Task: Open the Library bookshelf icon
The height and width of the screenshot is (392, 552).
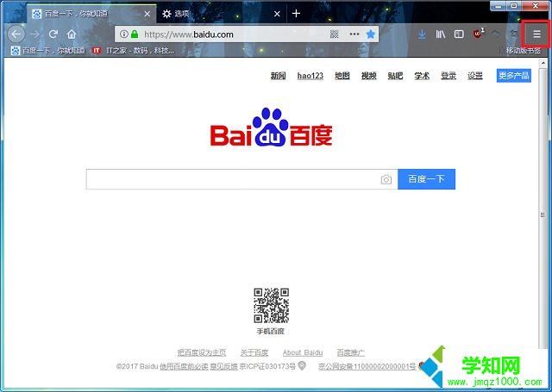Action: tap(441, 34)
